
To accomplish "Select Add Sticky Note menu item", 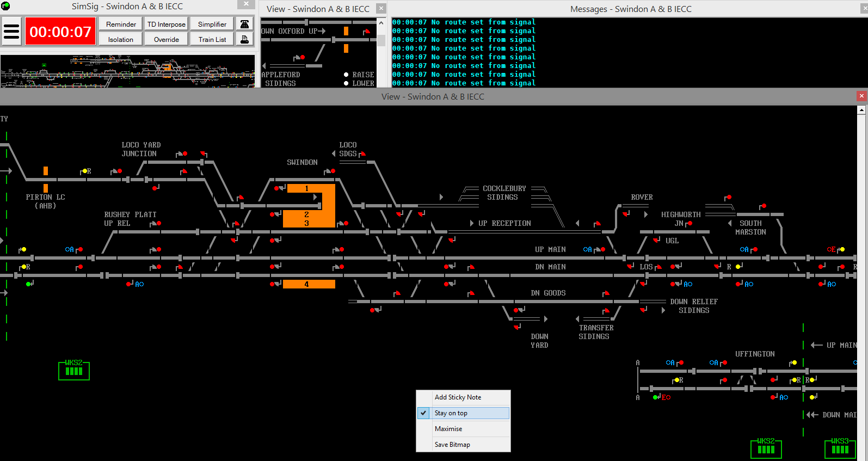I will pyautogui.click(x=463, y=397).
